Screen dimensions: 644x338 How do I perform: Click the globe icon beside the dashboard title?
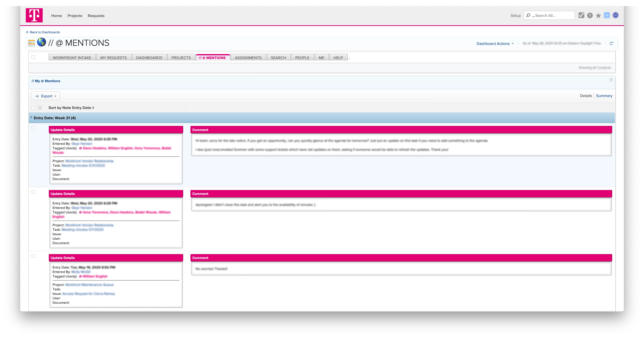tap(41, 42)
